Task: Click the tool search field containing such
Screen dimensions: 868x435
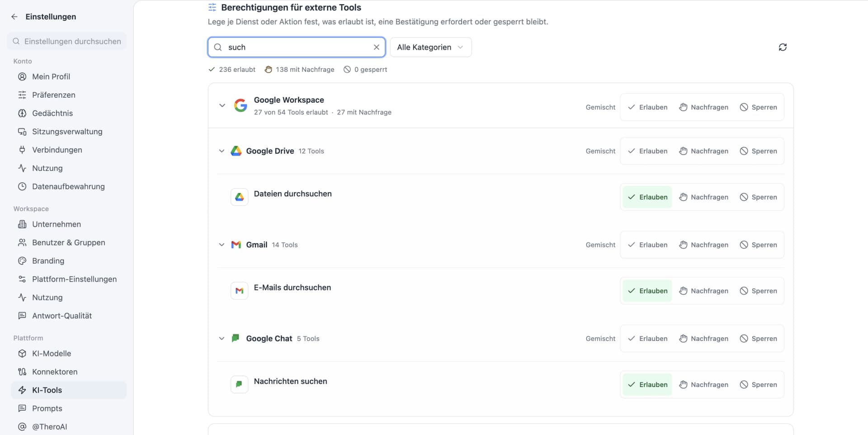Action: point(297,47)
